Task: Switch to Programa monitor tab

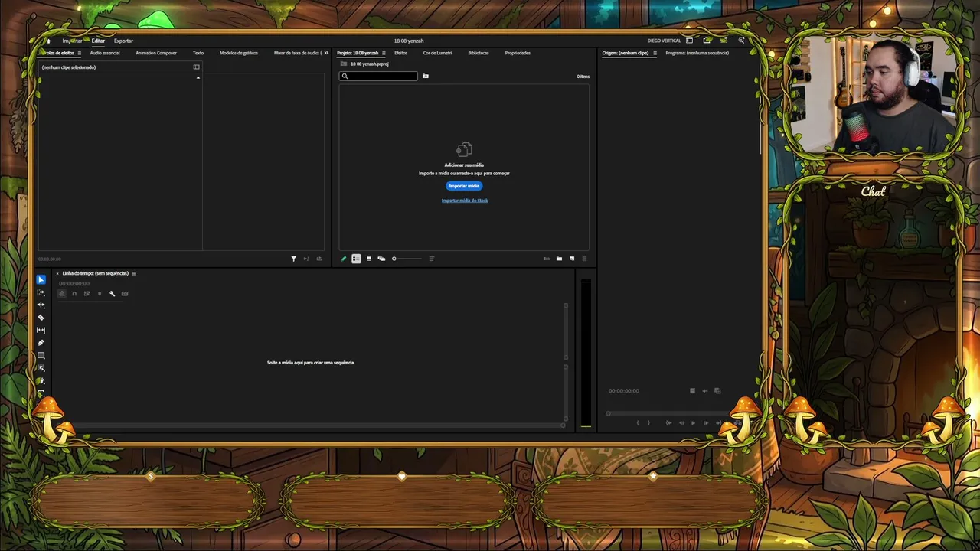Action: [697, 53]
